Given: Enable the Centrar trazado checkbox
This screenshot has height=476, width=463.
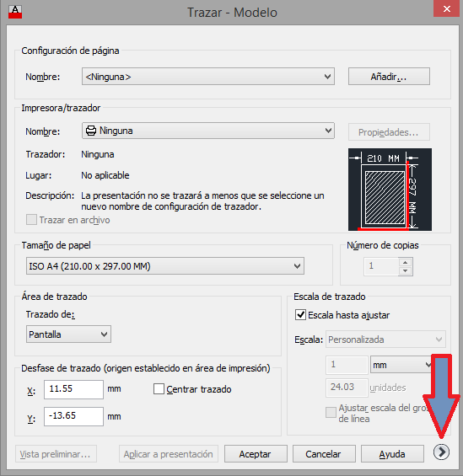Looking at the screenshot, I should coord(159,389).
